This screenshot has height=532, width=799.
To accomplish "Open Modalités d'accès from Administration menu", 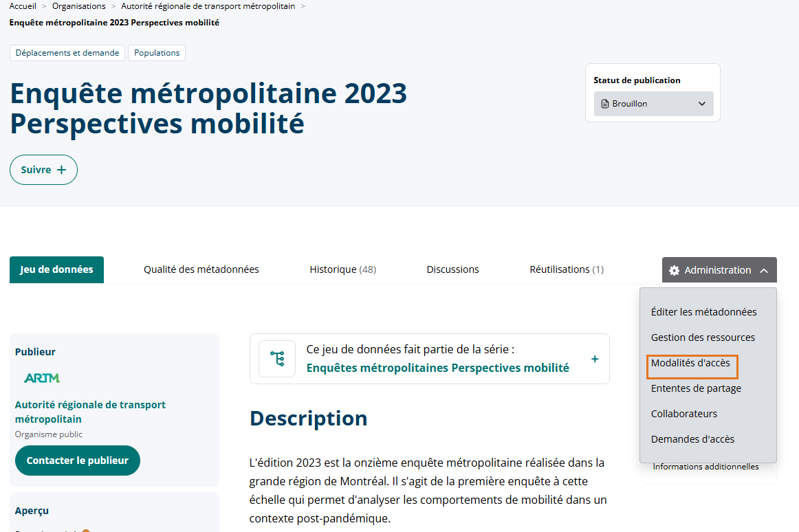I will coord(690,363).
